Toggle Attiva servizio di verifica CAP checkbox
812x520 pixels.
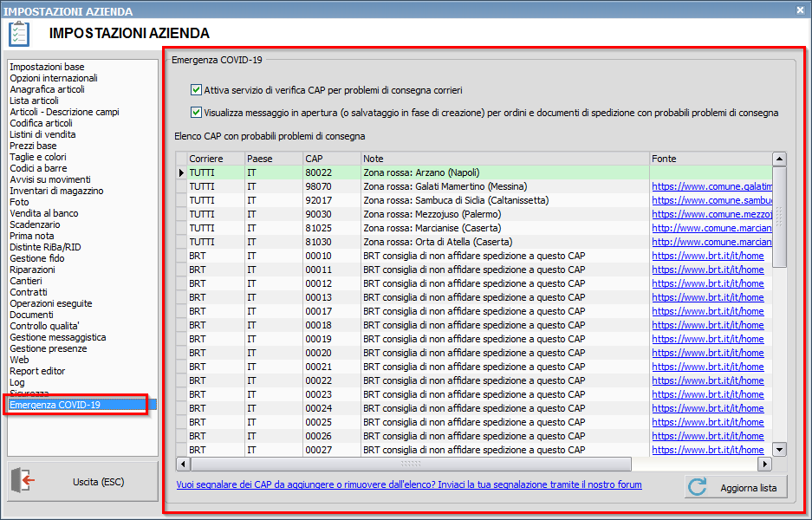click(196, 89)
